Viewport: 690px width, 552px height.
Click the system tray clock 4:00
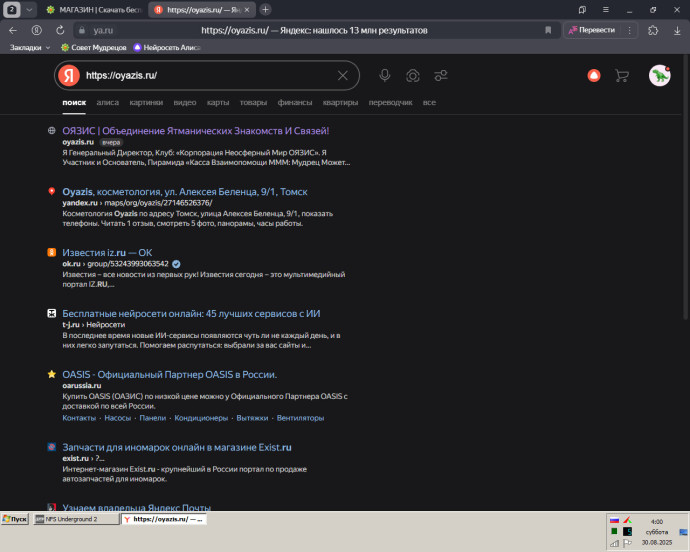click(x=657, y=522)
